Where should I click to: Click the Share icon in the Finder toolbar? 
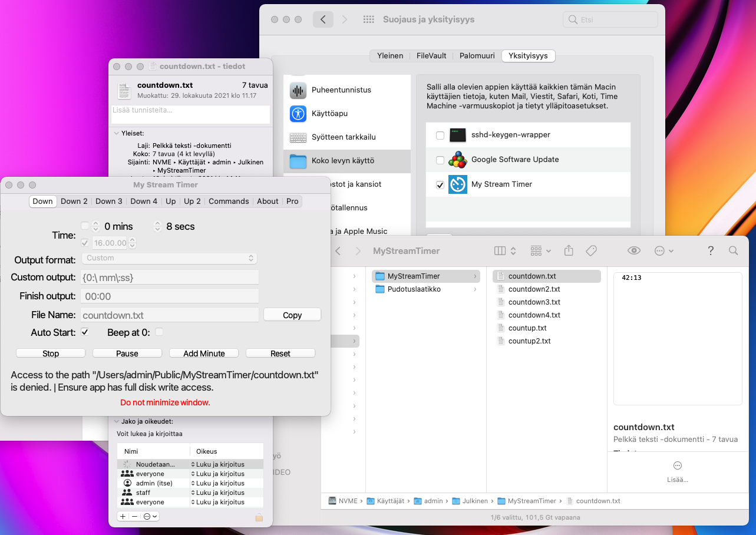tap(568, 250)
